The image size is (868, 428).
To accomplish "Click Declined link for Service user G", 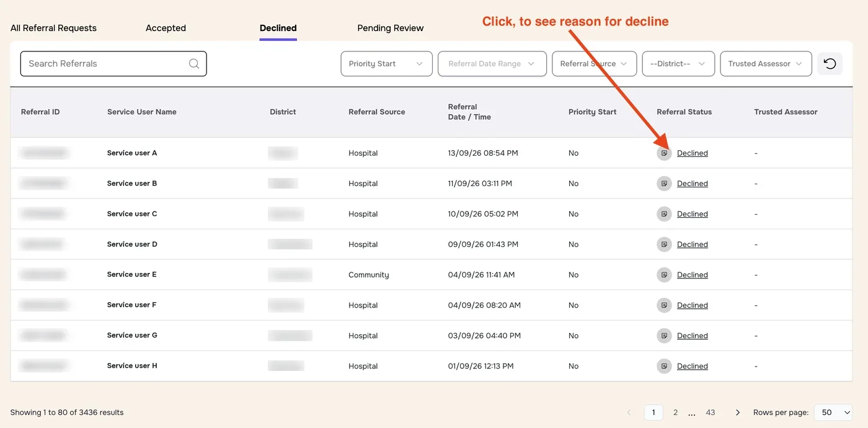I will pyautogui.click(x=692, y=336).
